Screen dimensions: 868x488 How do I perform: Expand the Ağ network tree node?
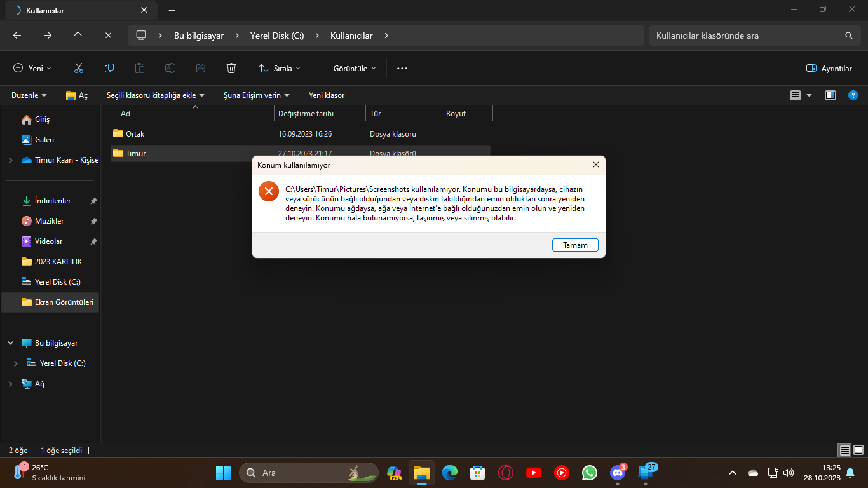pyautogui.click(x=10, y=384)
